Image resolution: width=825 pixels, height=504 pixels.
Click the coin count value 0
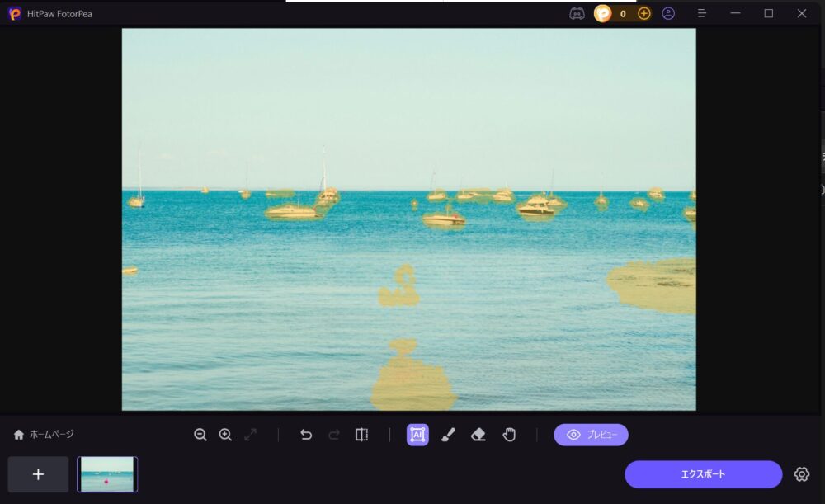coord(623,14)
